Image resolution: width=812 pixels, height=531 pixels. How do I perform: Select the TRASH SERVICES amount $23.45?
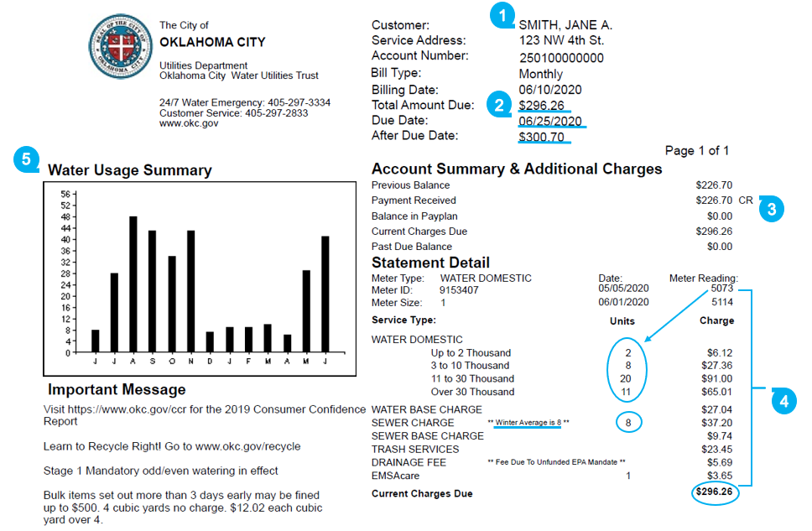pos(717,449)
